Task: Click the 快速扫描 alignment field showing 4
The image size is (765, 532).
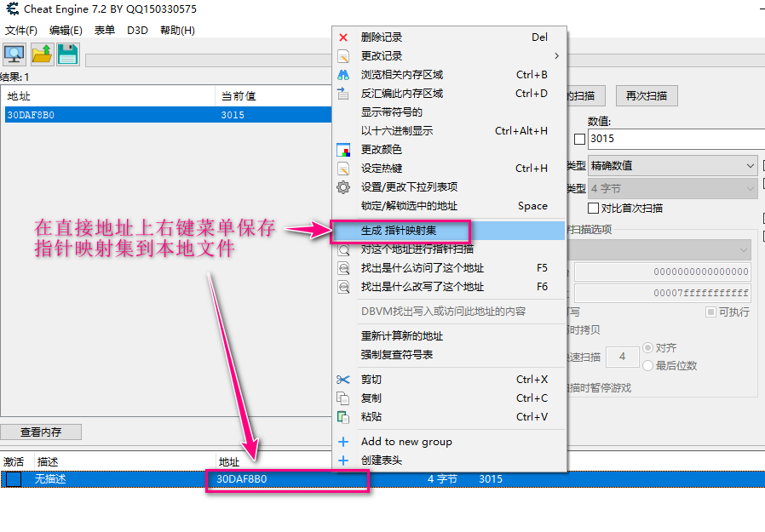Action: point(623,357)
